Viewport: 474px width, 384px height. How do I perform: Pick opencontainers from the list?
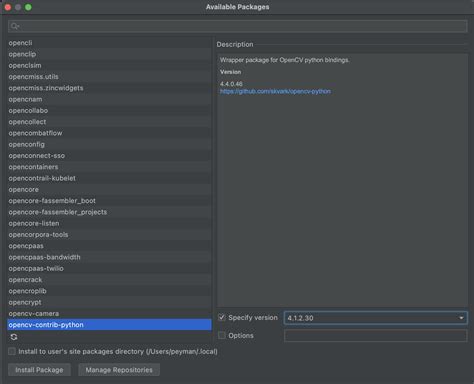(x=109, y=167)
